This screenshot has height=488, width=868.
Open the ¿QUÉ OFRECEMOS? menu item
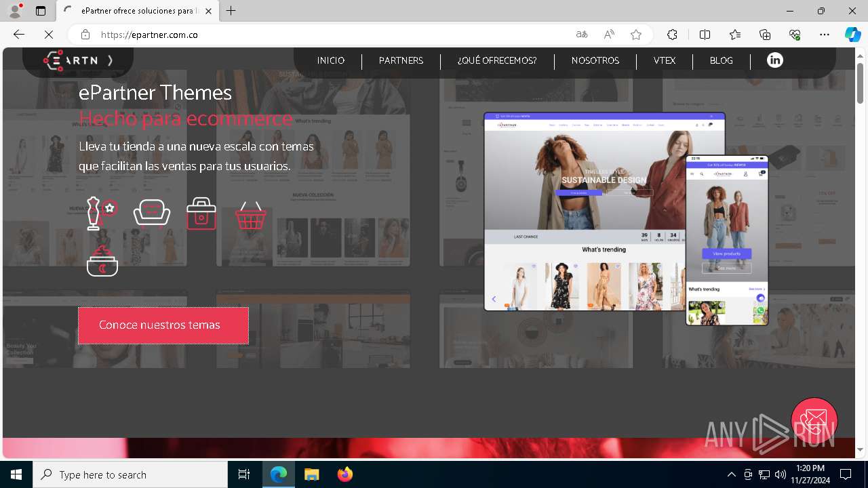[497, 60]
